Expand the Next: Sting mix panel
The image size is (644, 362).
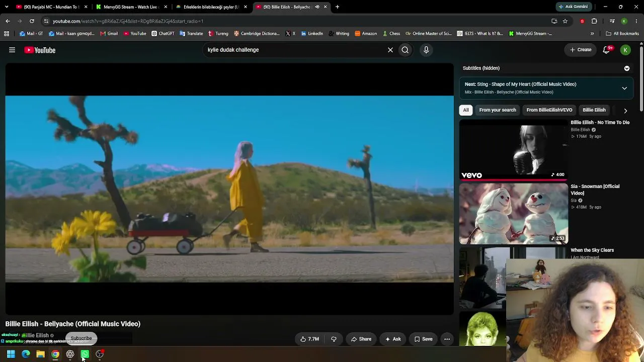coord(624,88)
